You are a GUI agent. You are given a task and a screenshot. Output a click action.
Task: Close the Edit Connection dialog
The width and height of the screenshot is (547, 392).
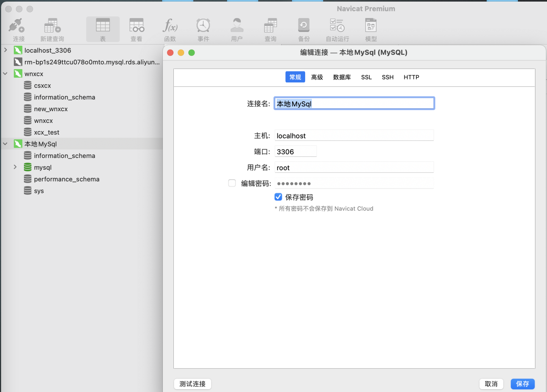pos(170,53)
